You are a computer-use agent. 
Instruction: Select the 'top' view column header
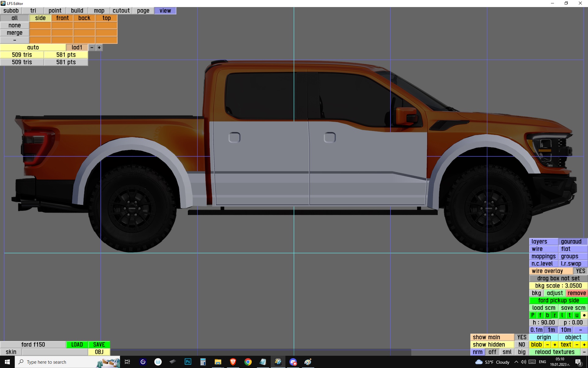click(106, 18)
